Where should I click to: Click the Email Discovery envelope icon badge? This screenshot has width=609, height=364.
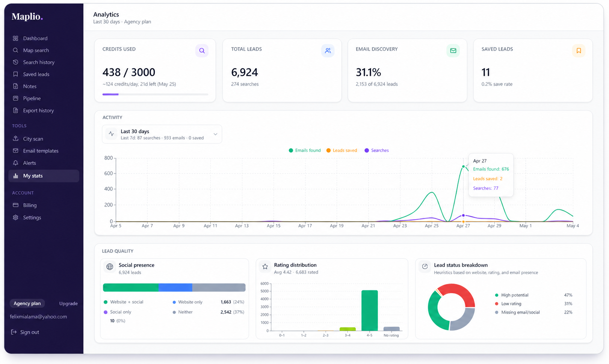(453, 51)
